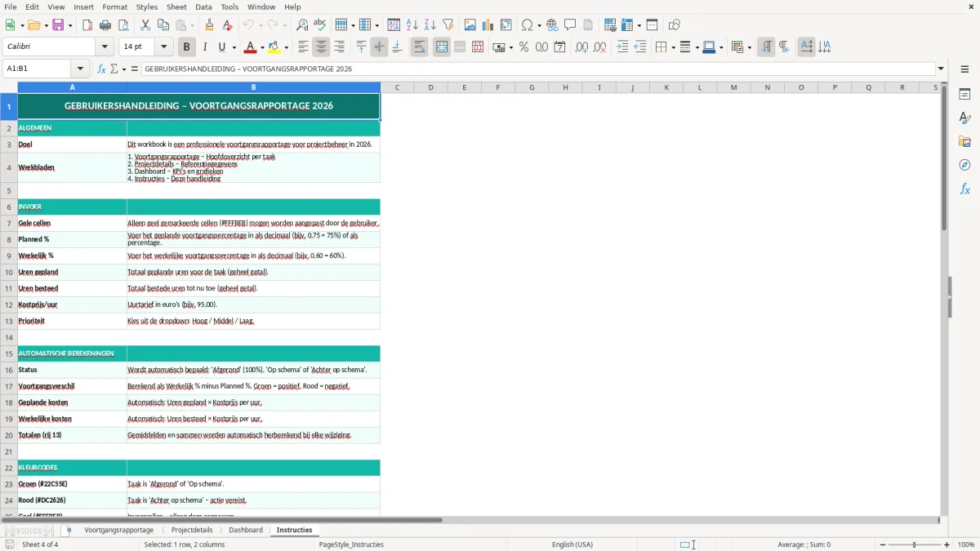Viewport: 980px width, 551px height.
Task: Click the zoom out minus button
Action: [x=882, y=544]
